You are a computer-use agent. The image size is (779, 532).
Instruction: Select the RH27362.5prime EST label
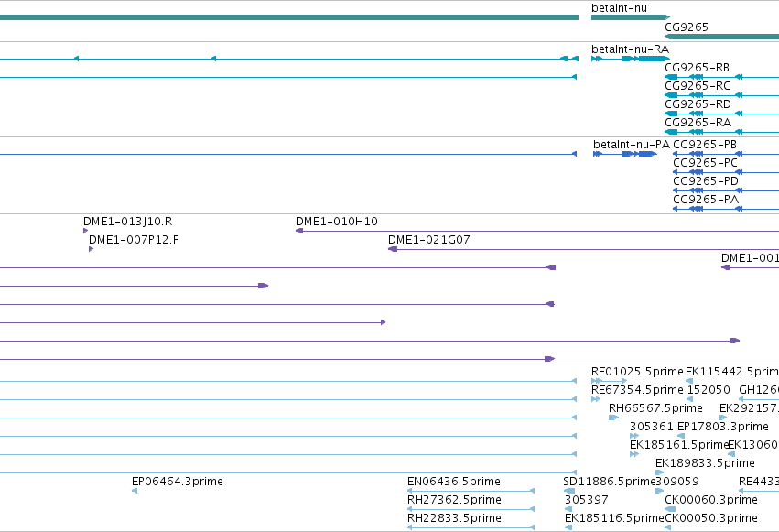point(454,500)
